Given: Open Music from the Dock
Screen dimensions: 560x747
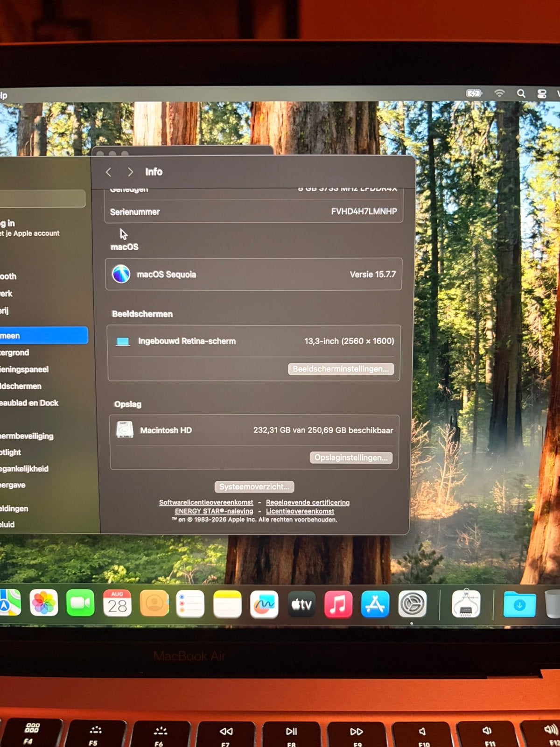Looking at the screenshot, I should (338, 604).
